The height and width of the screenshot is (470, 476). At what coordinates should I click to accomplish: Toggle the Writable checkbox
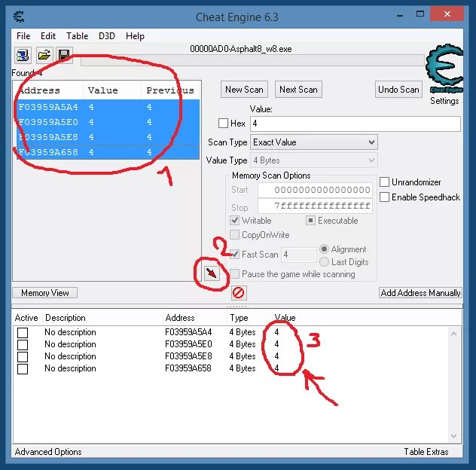coord(234,220)
